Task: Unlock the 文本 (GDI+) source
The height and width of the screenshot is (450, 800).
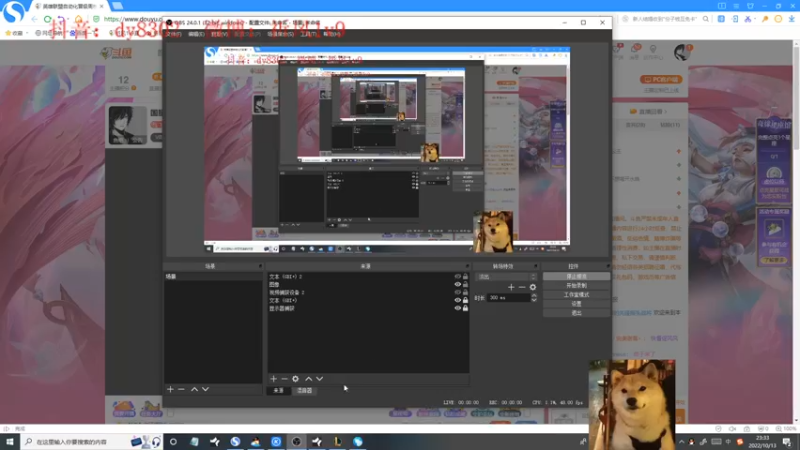Action: click(465, 300)
